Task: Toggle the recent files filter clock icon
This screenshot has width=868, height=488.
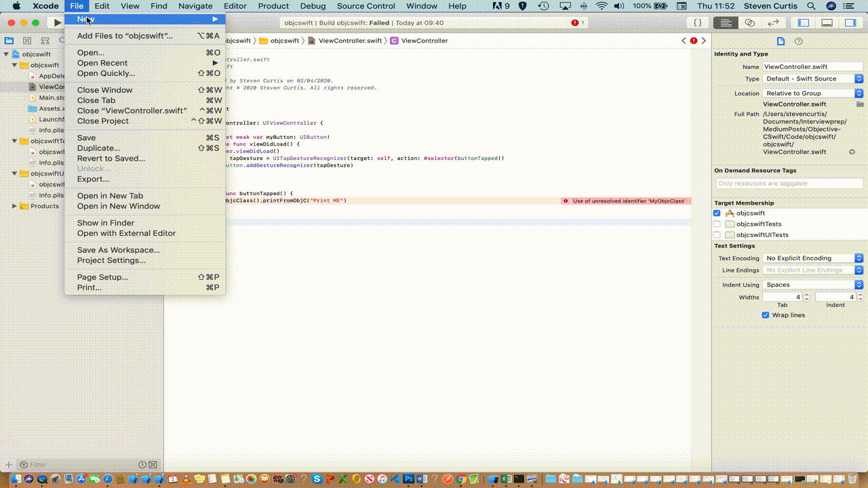Action: (142, 465)
